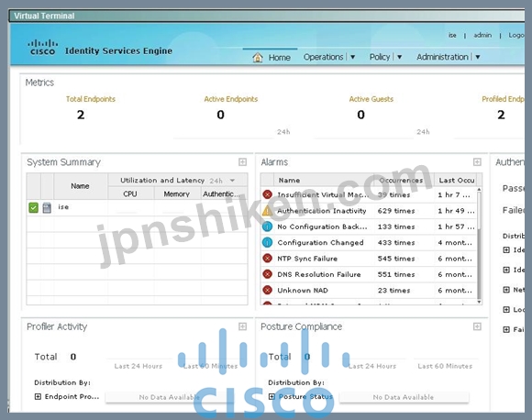Open the Operations menu
This screenshot has width=532, height=420.
click(x=324, y=57)
